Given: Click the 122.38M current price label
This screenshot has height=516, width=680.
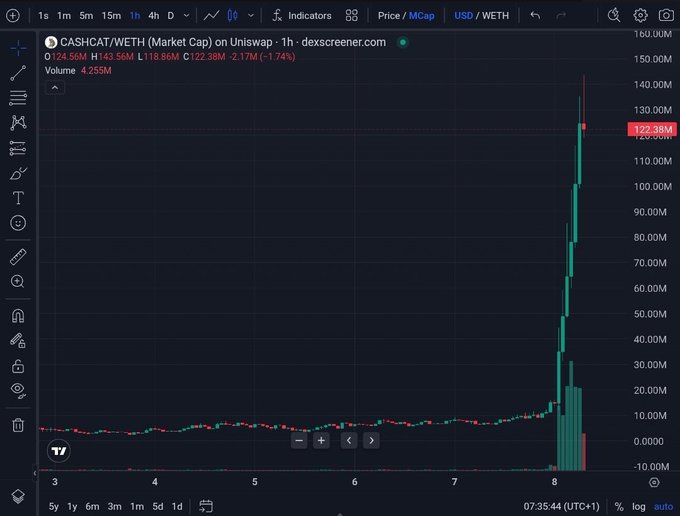Looking at the screenshot, I should [652, 129].
